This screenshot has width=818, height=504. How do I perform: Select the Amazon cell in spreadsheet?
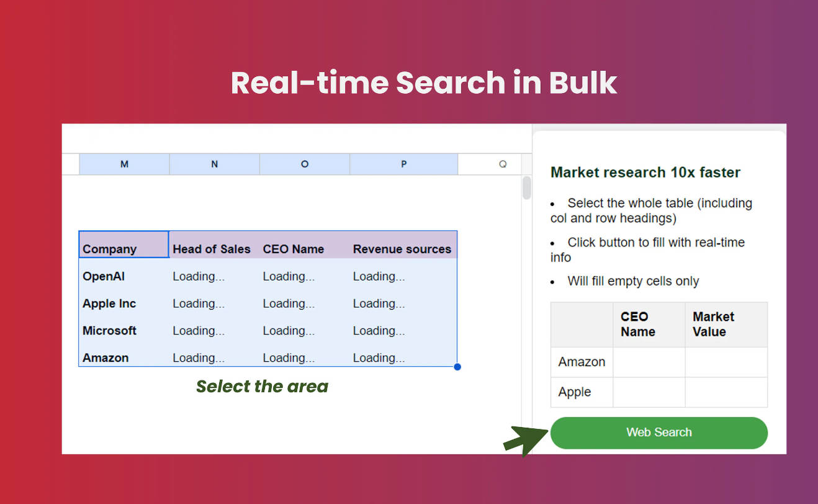pyautogui.click(x=106, y=358)
